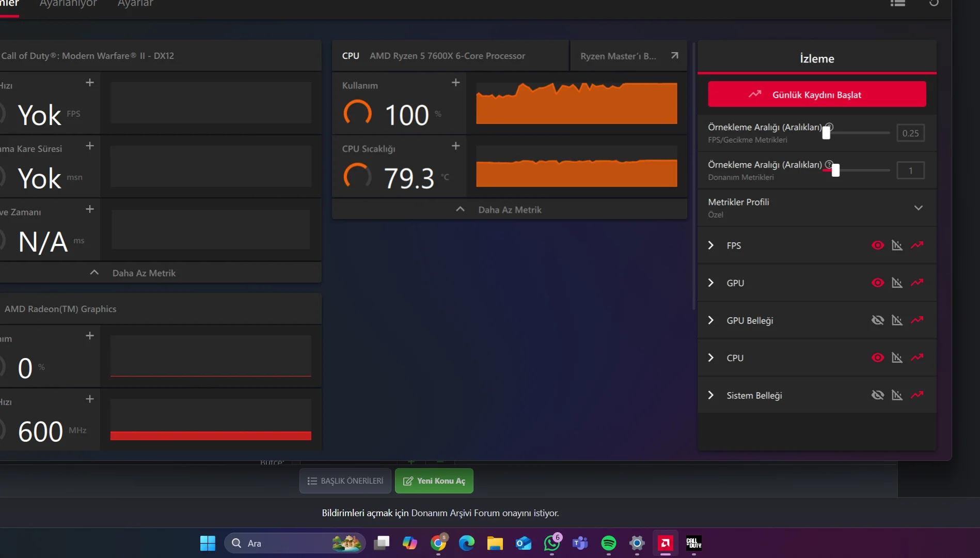Show help for FPS/Gecikme sampling interval
The width and height of the screenshot is (980, 558).
click(x=829, y=127)
